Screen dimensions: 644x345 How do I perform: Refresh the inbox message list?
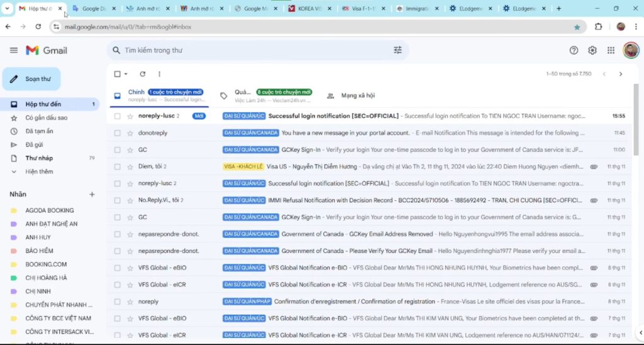(x=143, y=74)
